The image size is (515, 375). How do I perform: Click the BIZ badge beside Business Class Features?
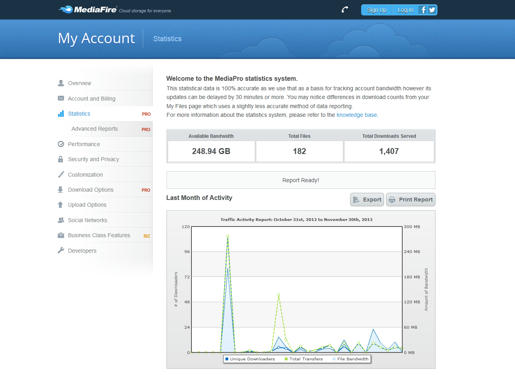147,236
